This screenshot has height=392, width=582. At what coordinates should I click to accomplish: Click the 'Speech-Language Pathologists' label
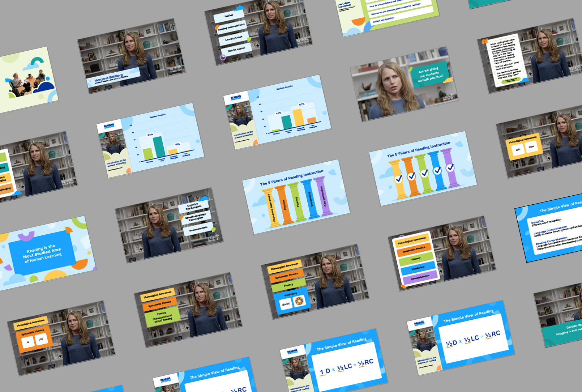(x=196, y=217)
